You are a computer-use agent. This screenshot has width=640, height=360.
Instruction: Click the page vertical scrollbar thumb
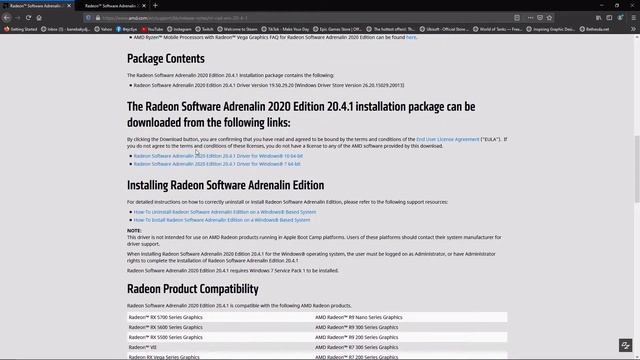pos(637,169)
